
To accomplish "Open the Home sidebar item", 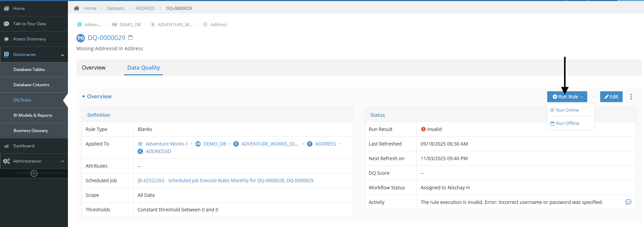I will pos(34,8).
